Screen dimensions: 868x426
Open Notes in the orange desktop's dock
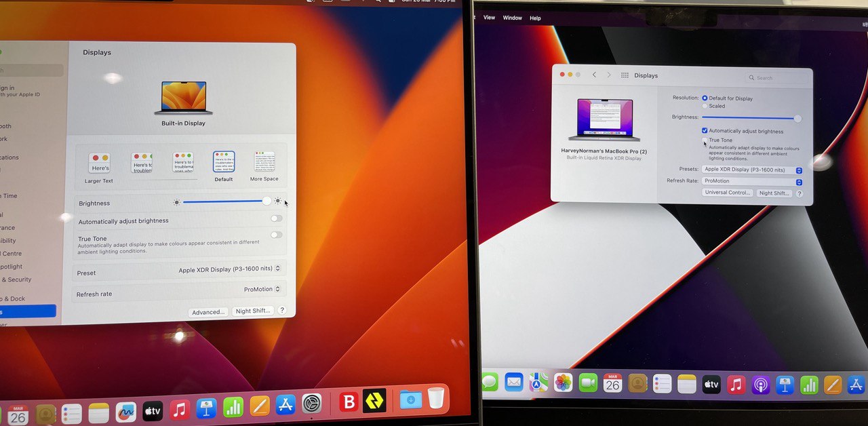click(x=98, y=412)
